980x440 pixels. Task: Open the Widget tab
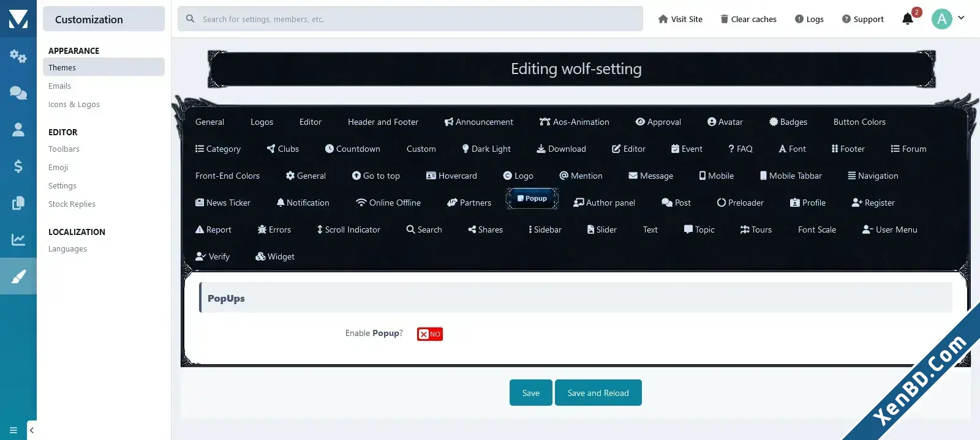click(x=275, y=256)
